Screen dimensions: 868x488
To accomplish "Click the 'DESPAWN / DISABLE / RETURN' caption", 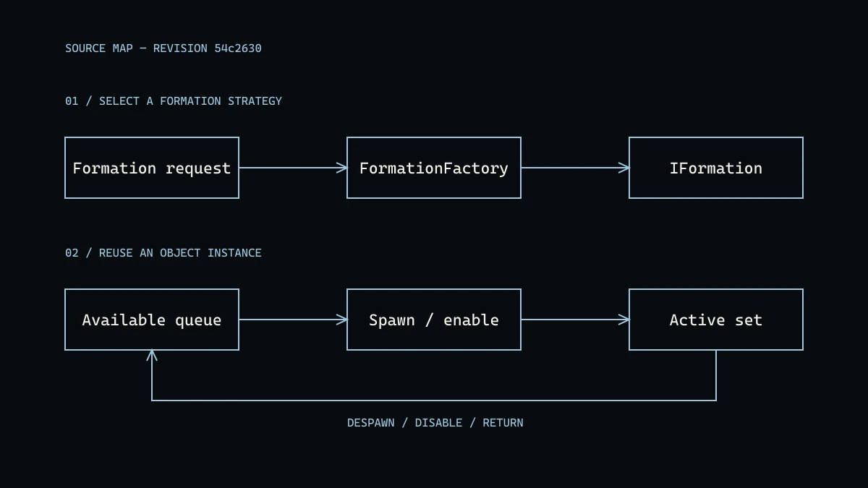I will [435, 423].
